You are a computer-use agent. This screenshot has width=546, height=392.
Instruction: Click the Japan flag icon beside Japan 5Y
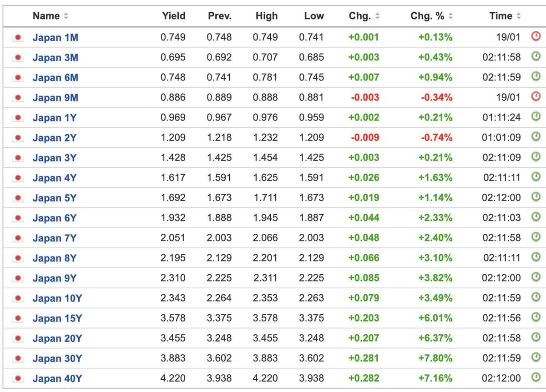(18, 198)
